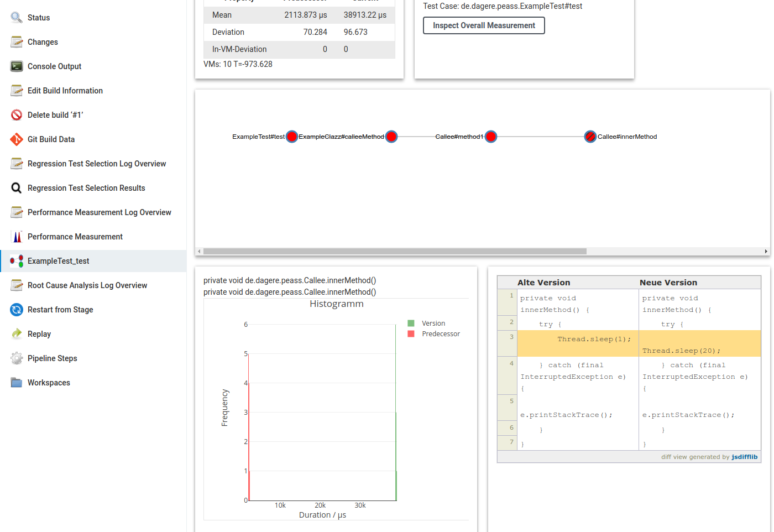The image size is (774, 532).
Task: Click the Workspaces folder icon
Action: point(17,383)
